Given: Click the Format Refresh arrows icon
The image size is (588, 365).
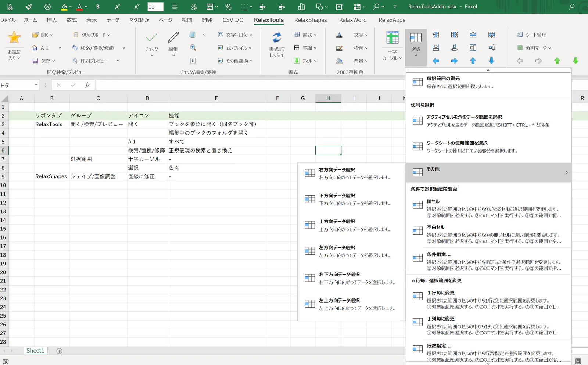Looking at the screenshot, I should point(277,37).
